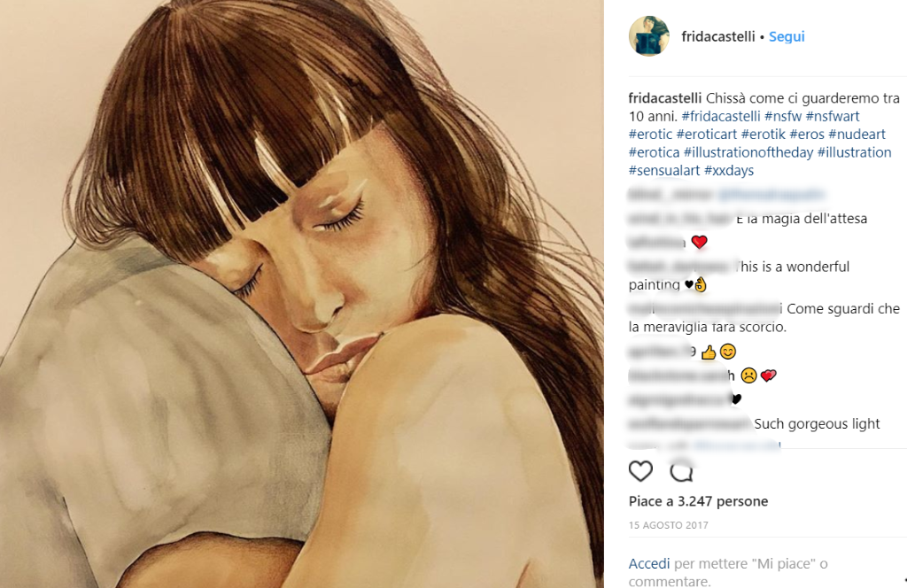Open fridacastelli username in the caption
The width and height of the screenshot is (907, 588).
click(x=666, y=98)
